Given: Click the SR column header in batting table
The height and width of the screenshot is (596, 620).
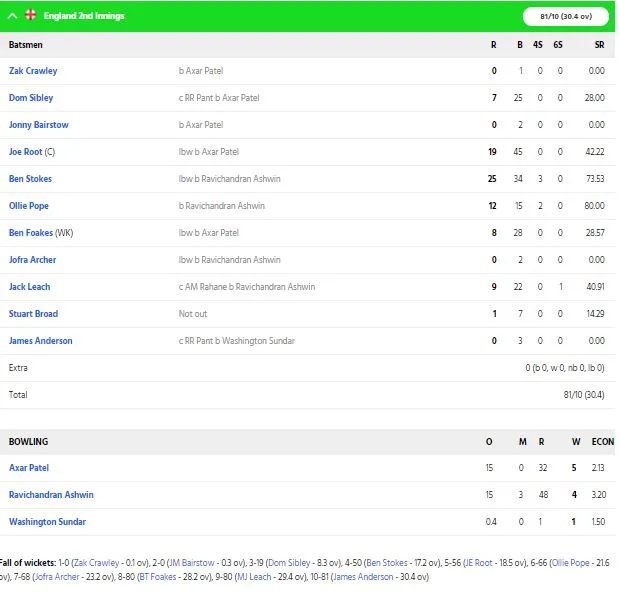Looking at the screenshot, I should coord(599,45).
